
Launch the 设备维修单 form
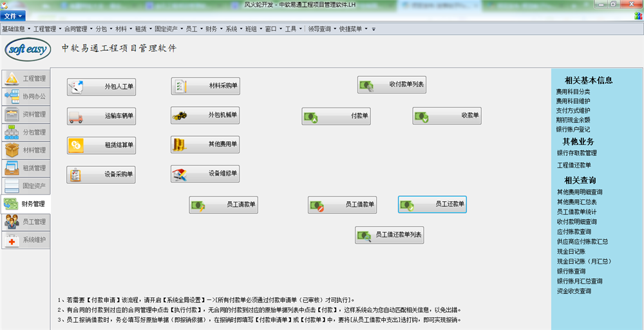pyautogui.click(x=205, y=173)
